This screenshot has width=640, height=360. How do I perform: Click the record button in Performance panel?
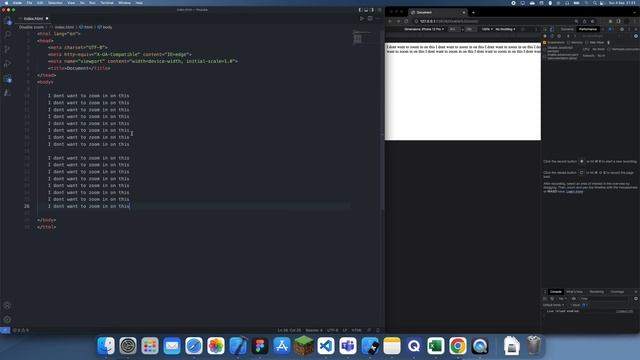tap(545, 36)
